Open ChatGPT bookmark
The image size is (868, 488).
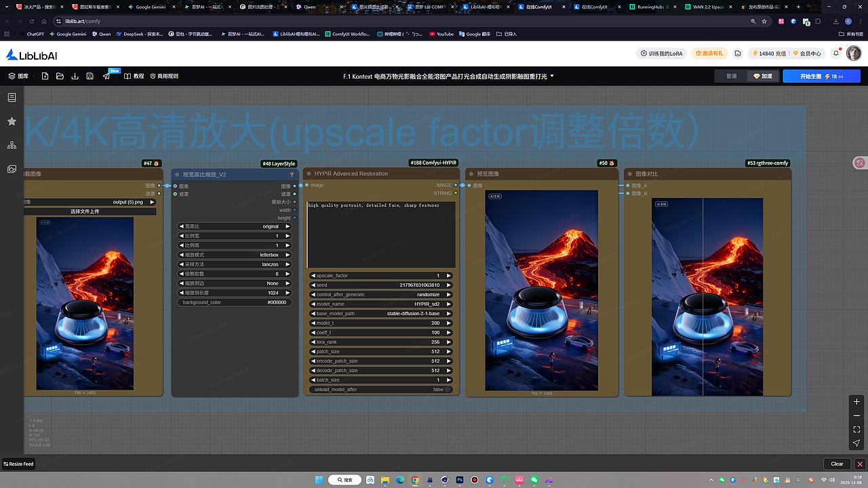click(x=32, y=34)
